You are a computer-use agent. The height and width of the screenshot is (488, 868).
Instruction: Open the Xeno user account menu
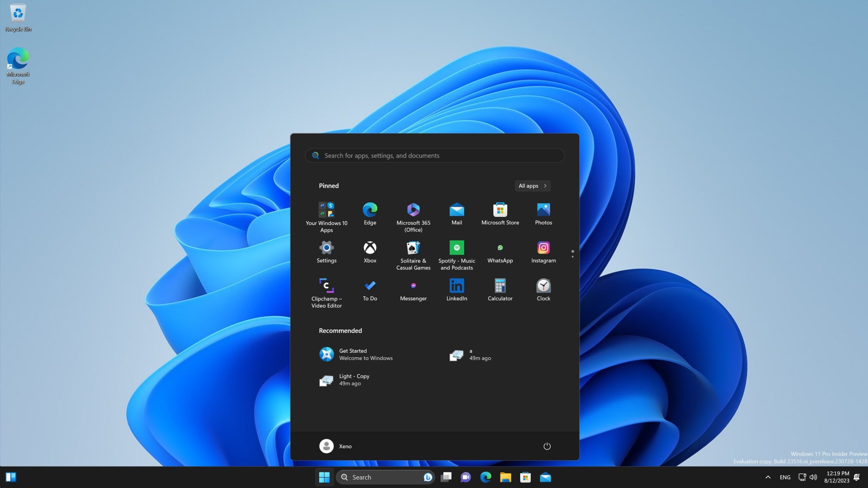[x=335, y=446]
